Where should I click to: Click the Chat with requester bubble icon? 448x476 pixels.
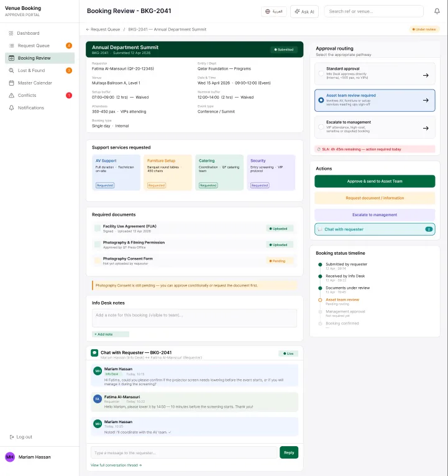[319, 229]
